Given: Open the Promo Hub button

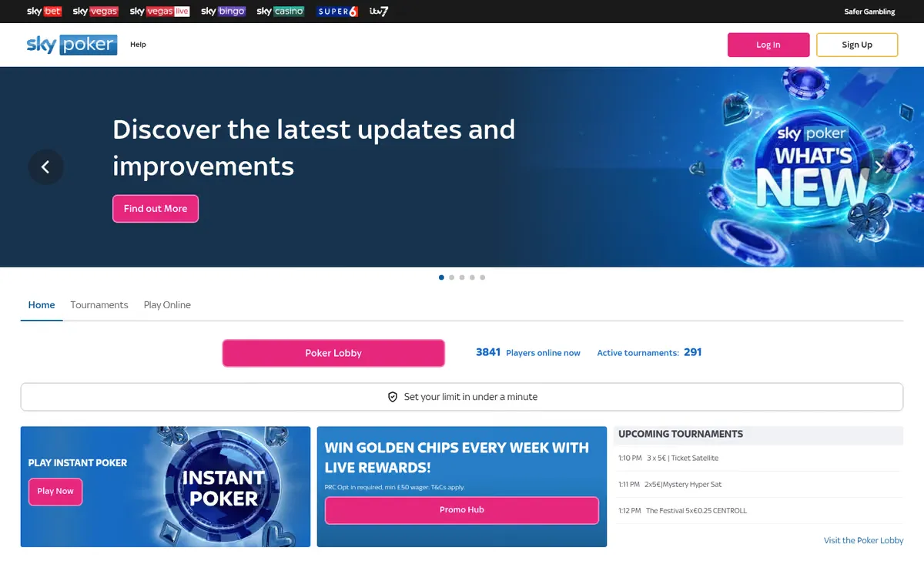Looking at the screenshot, I should pos(462,510).
